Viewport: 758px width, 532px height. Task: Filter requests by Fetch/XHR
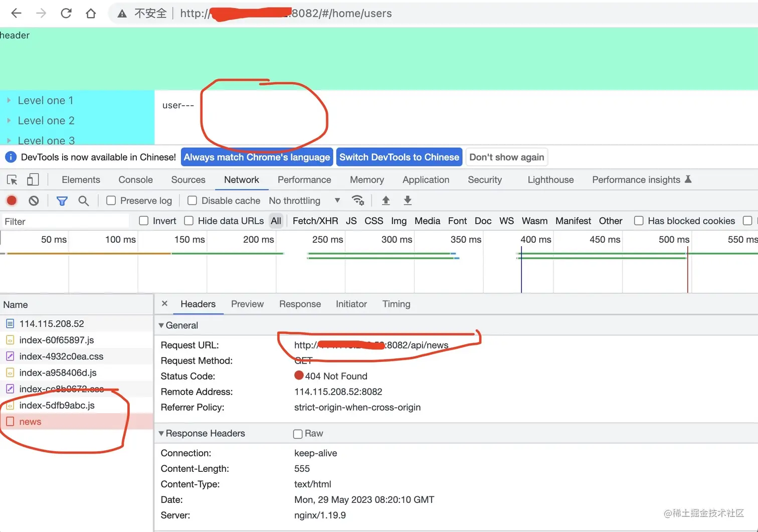pyautogui.click(x=315, y=221)
